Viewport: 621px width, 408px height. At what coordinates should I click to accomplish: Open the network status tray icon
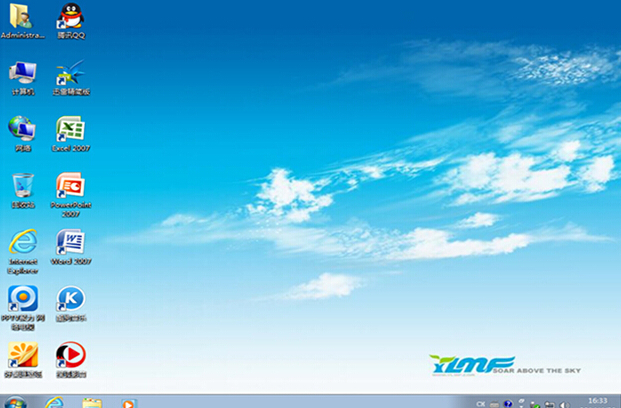click(x=549, y=405)
